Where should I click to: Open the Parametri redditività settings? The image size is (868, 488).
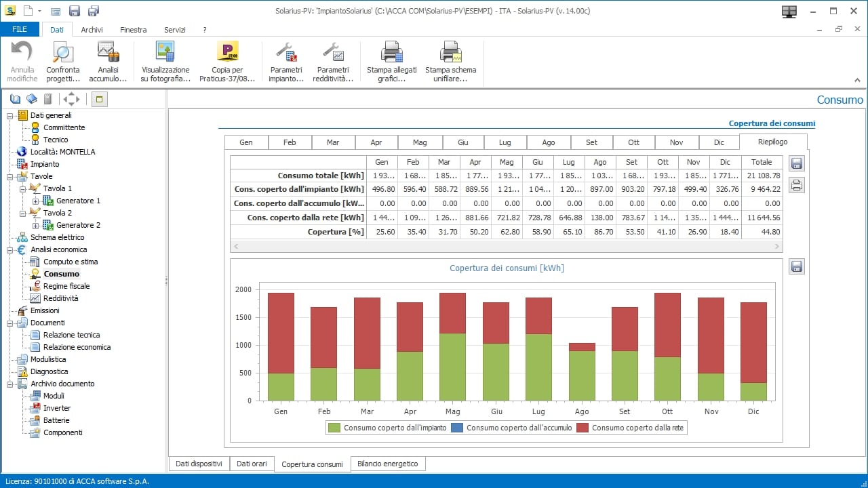[334, 60]
